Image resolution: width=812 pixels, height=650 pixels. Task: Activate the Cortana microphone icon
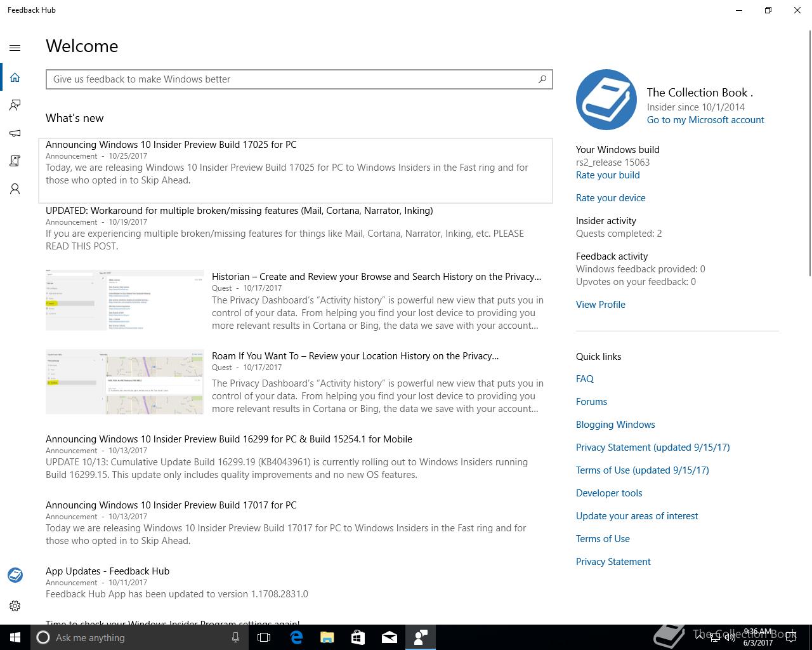pyautogui.click(x=235, y=637)
